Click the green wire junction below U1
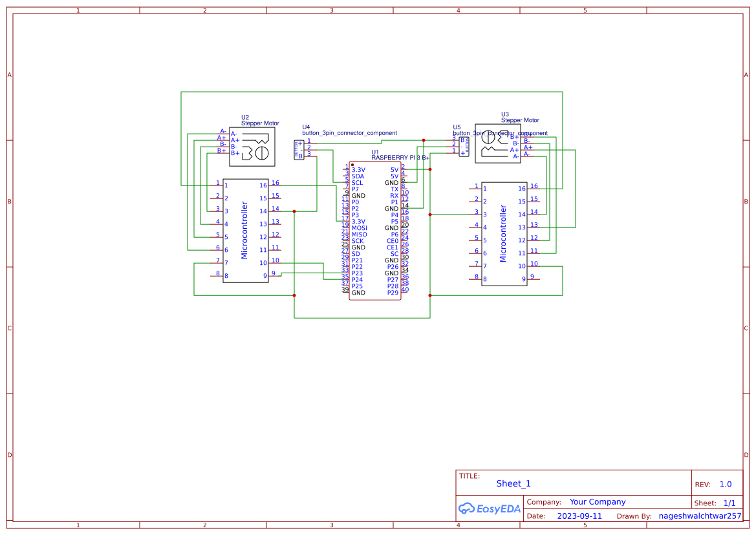756x535 pixels. tap(429, 295)
